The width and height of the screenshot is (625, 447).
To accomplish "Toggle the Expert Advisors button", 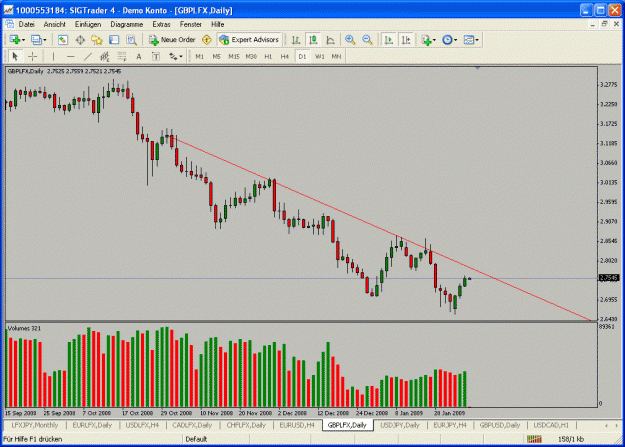I will click(x=249, y=40).
